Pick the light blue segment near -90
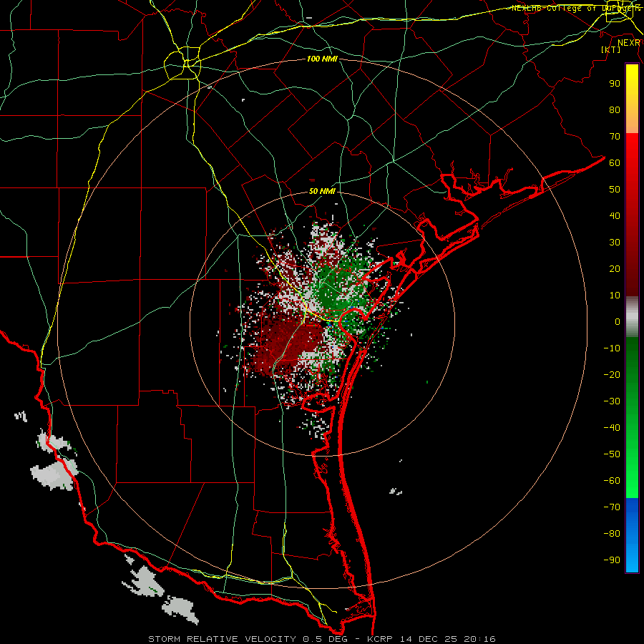The height and width of the screenshot is (644, 644). pyautogui.click(x=632, y=559)
